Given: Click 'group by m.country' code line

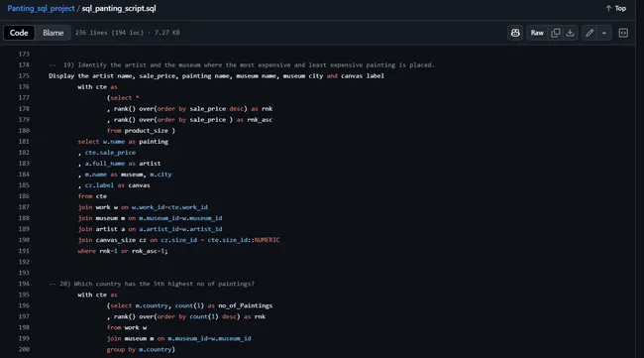Looking at the screenshot, I should coord(141,349).
